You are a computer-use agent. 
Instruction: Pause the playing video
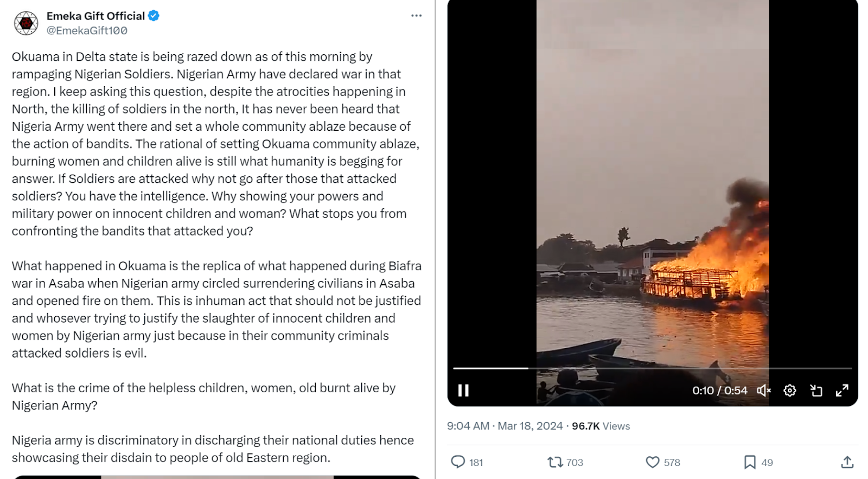coord(463,390)
